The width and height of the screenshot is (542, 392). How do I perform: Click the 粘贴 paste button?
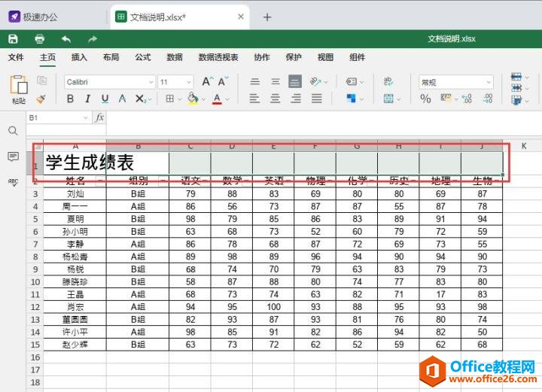point(19,89)
